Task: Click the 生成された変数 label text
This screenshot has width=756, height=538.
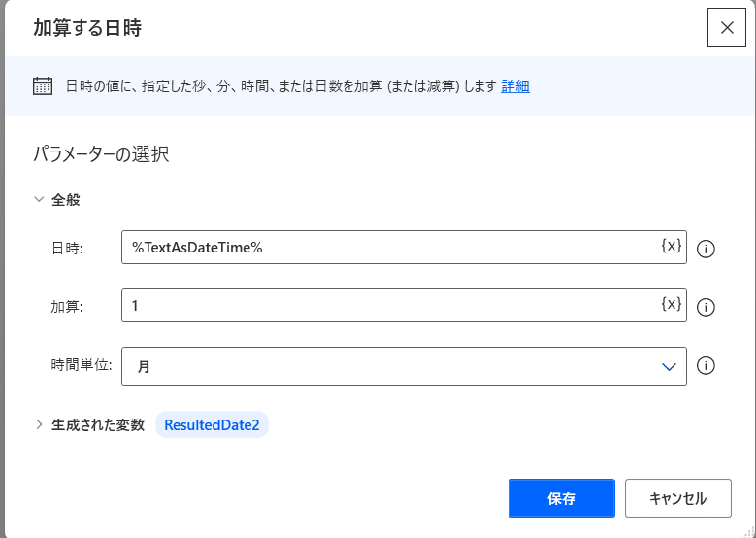Action: coord(98,424)
